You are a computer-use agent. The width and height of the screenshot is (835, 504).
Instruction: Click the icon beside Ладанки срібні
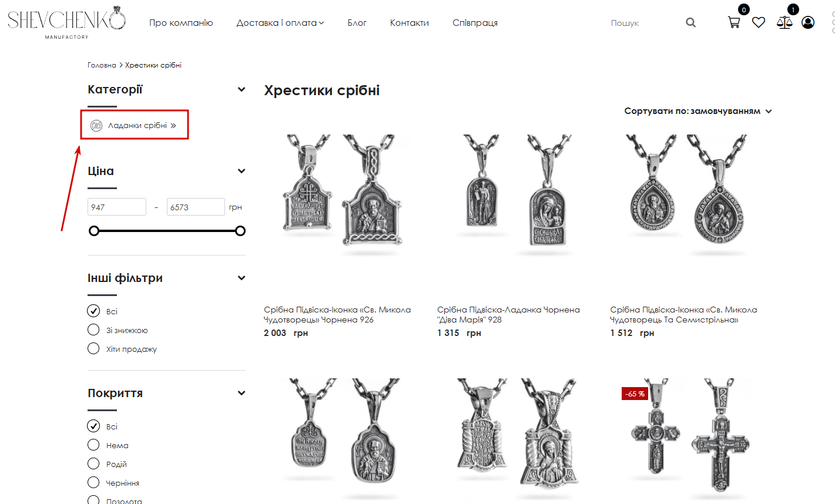96,126
